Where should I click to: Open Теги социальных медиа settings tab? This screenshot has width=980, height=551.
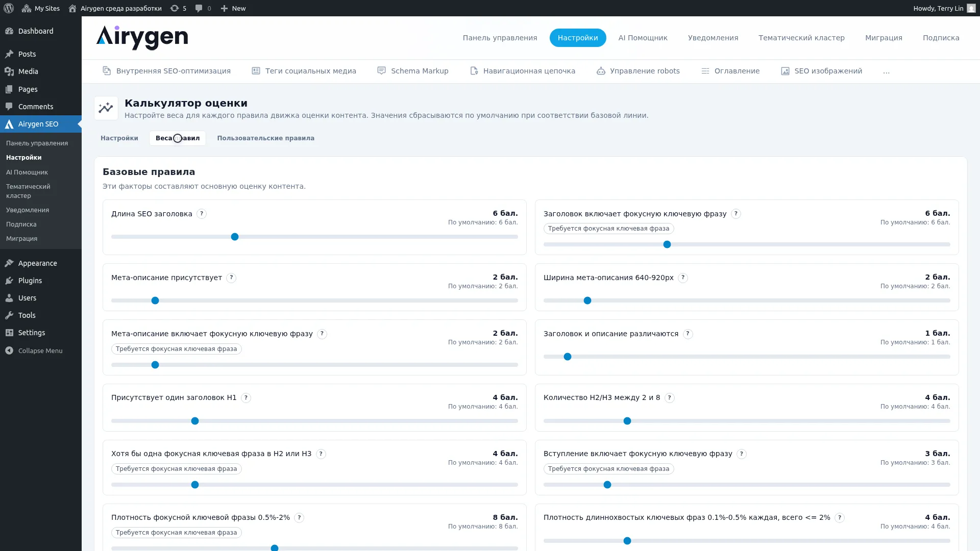coord(304,71)
